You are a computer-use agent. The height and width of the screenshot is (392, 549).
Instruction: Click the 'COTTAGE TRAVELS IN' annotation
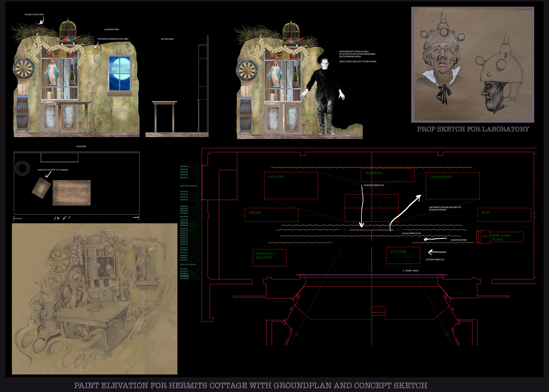coord(435,259)
